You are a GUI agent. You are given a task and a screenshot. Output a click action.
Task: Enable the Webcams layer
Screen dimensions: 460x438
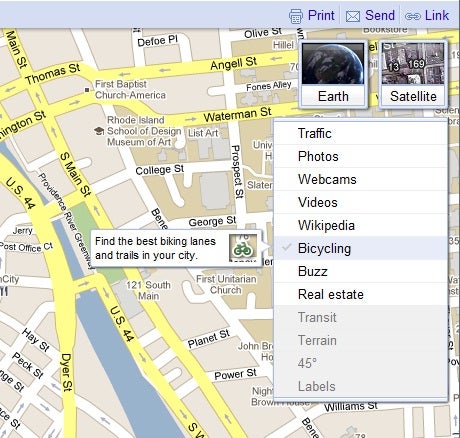click(361, 179)
